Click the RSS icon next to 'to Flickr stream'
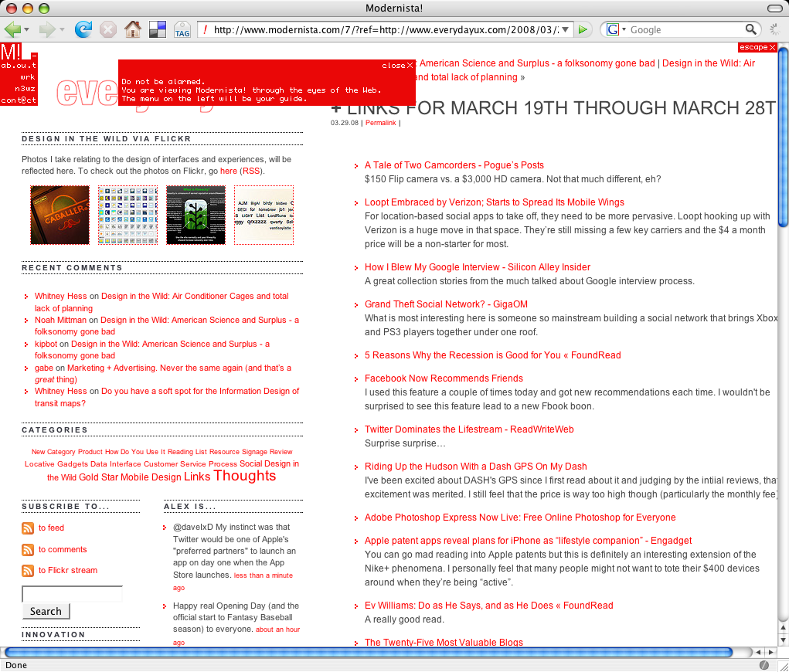 click(28, 571)
